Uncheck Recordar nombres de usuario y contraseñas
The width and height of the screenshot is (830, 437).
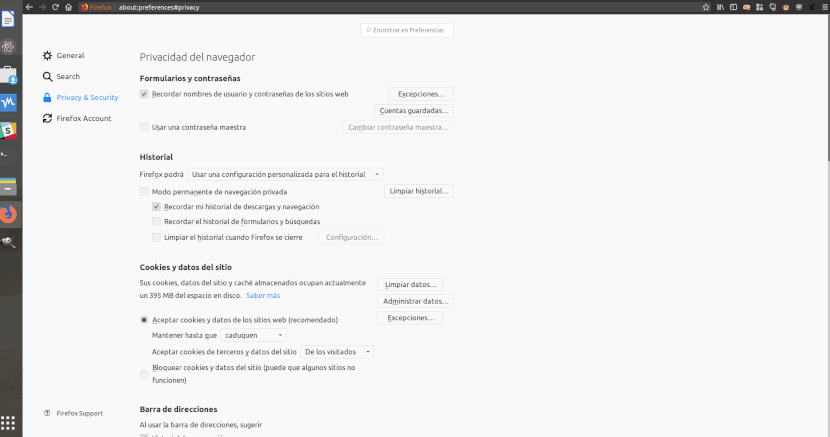(x=144, y=94)
